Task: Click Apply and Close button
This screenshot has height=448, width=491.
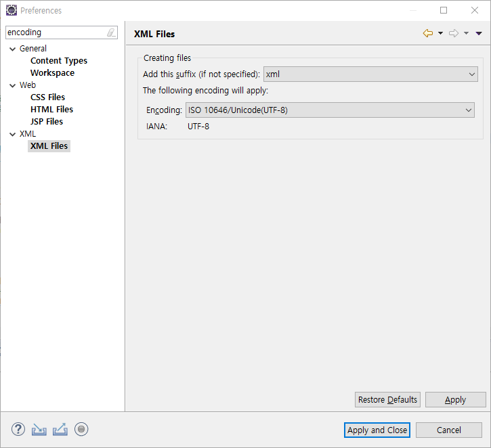Action: coord(377,430)
